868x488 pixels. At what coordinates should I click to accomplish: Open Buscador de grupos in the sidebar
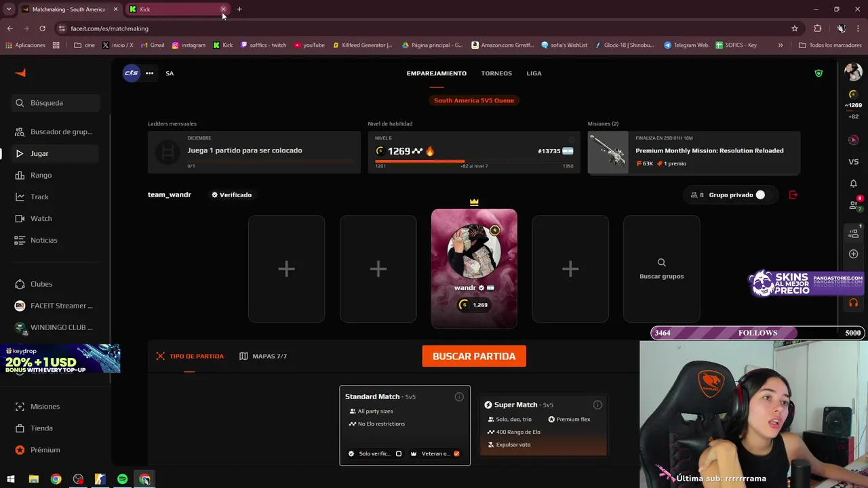tap(55, 131)
